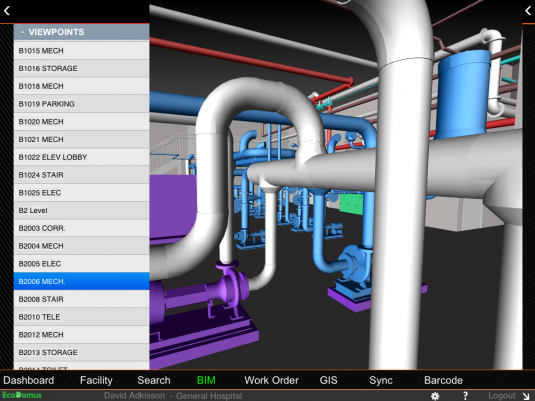Select the BIM tab
The height and width of the screenshot is (401, 535).
(x=206, y=380)
